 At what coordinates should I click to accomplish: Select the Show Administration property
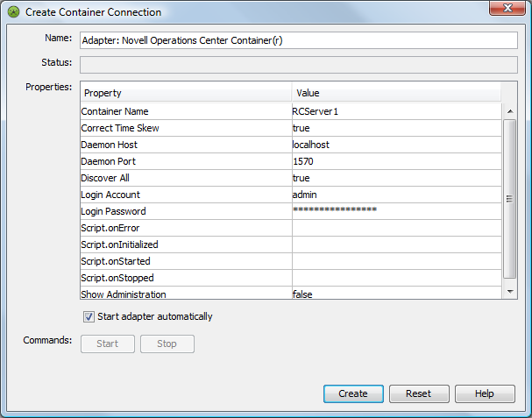[x=186, y=294]
